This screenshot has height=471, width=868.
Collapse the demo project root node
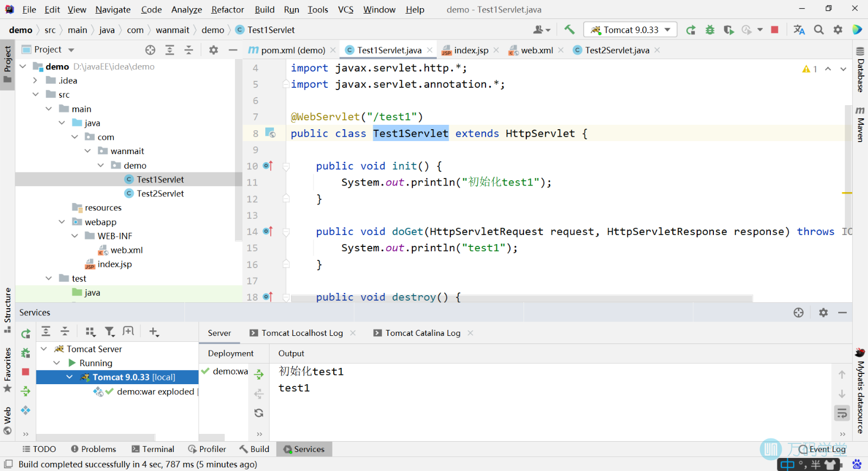click(23, 66)
